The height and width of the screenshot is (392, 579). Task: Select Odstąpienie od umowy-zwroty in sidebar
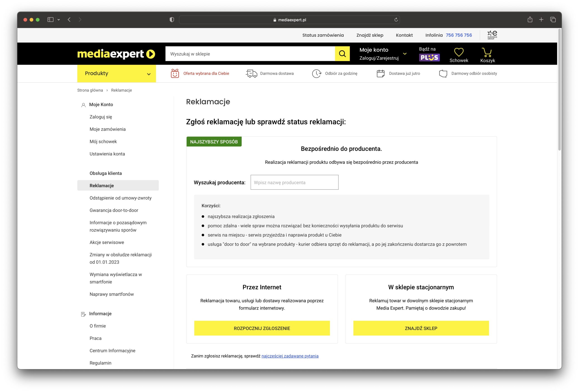click(x=121, y=198)
